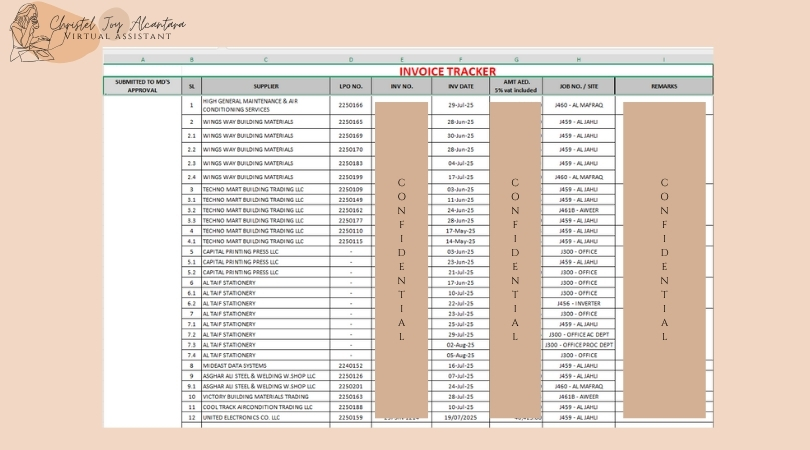
Task: Select LPO number 2250166 cell
Action: point(350,105)
